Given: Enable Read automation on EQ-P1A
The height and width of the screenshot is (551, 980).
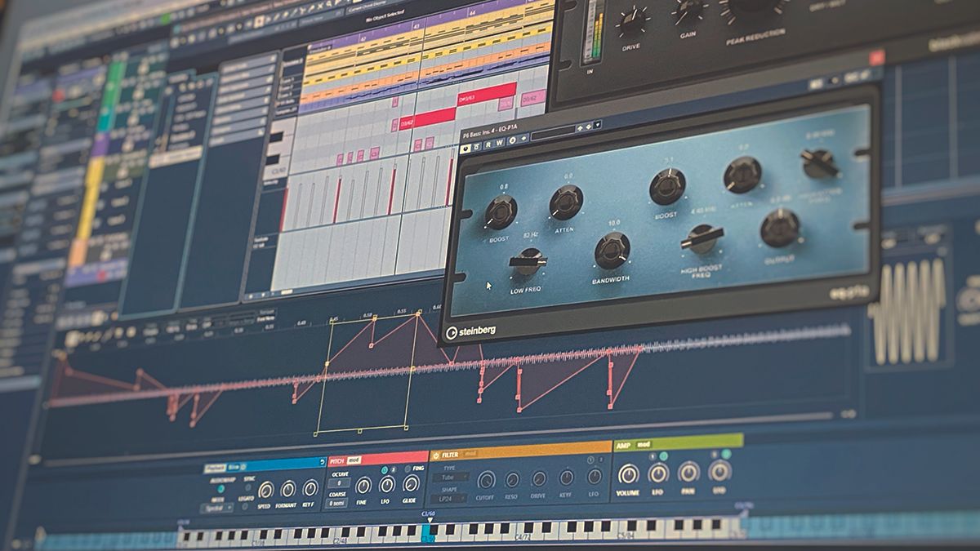Looking at the screenshot, I should coord(488,144).
